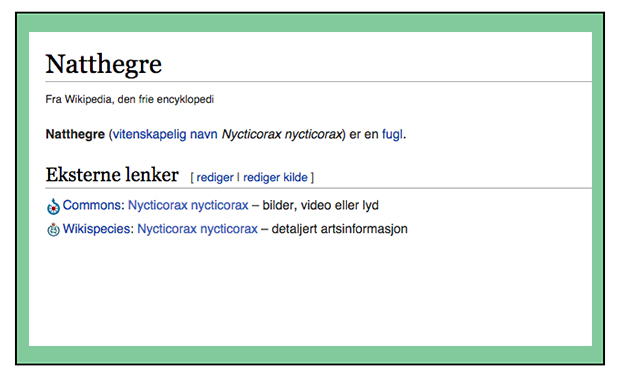Follow the 'fugl' link

tap(392, 134)
